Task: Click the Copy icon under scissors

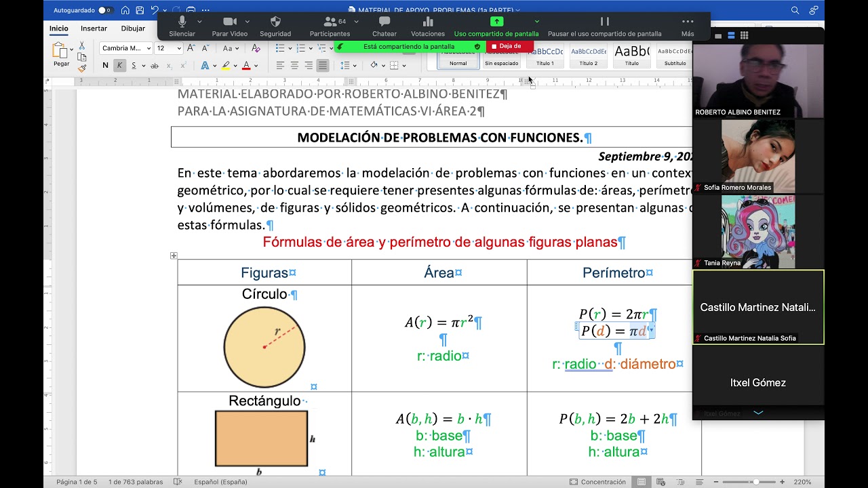Action: point(82,57)
